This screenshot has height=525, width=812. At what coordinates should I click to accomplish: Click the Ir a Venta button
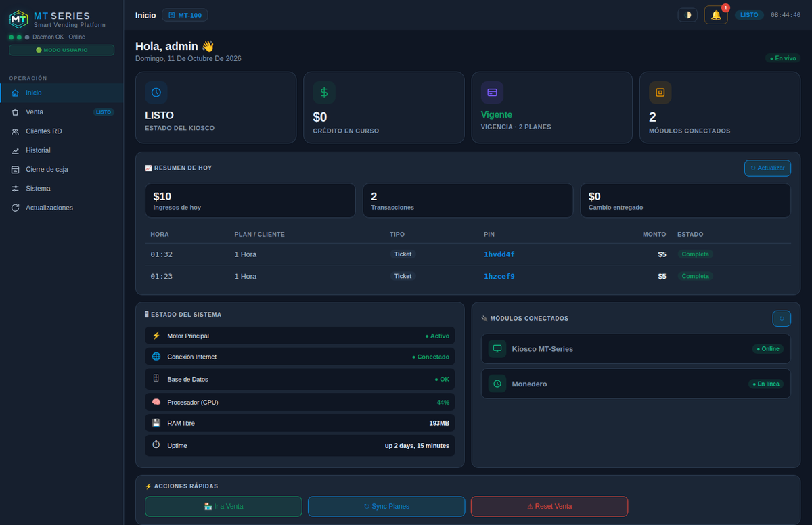click(x=223, y=506)
